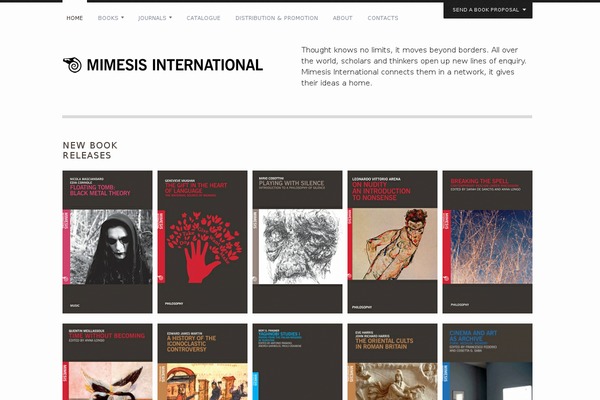Open the Home menu item
The height and width of the screenshot is (400, 600).
75,18
